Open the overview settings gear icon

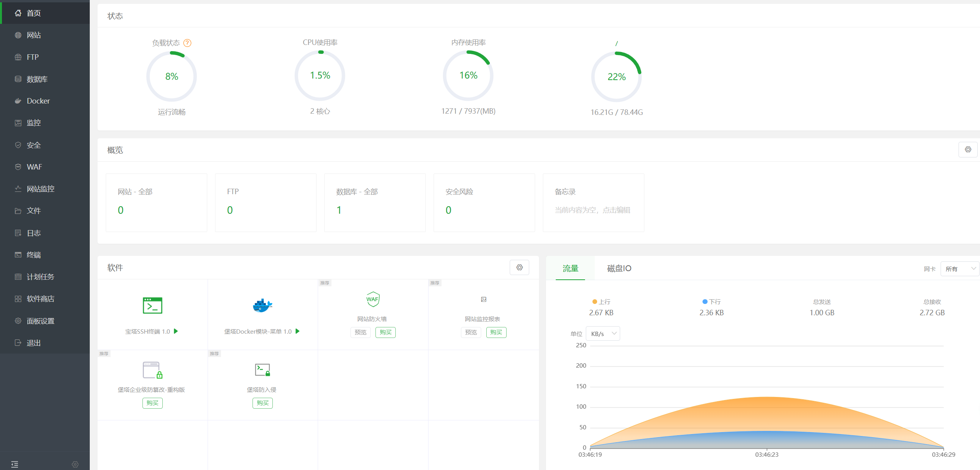click(x=968, y=150)
